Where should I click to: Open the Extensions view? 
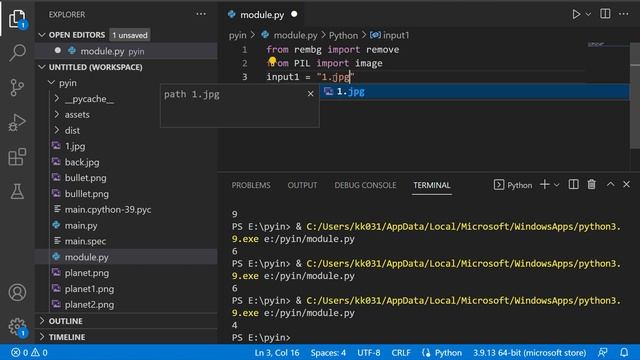[x=17, y=157]
